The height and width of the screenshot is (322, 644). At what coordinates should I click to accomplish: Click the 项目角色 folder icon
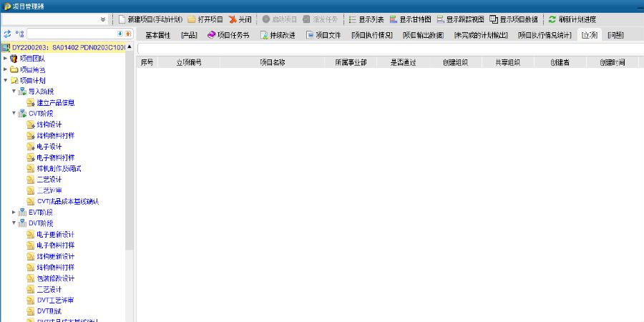click(x=14, y=69)
